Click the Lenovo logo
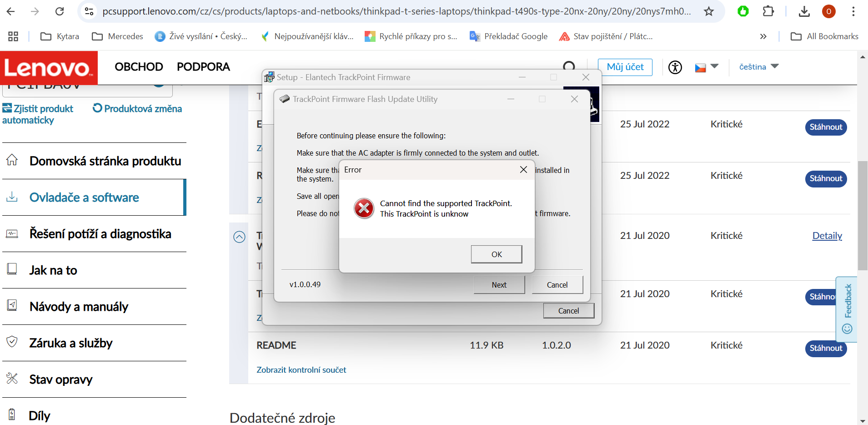Viewport: 868px width, 425px height. point(49,68)
